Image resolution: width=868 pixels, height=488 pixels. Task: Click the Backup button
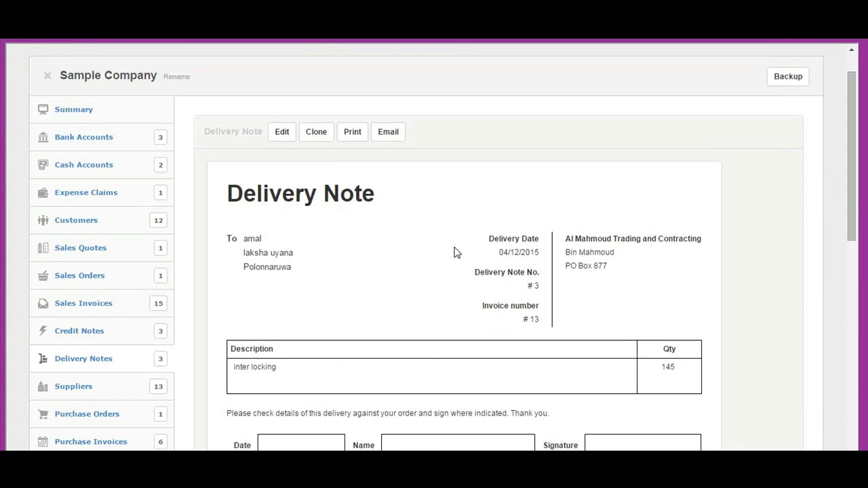(x=788, y=77)
